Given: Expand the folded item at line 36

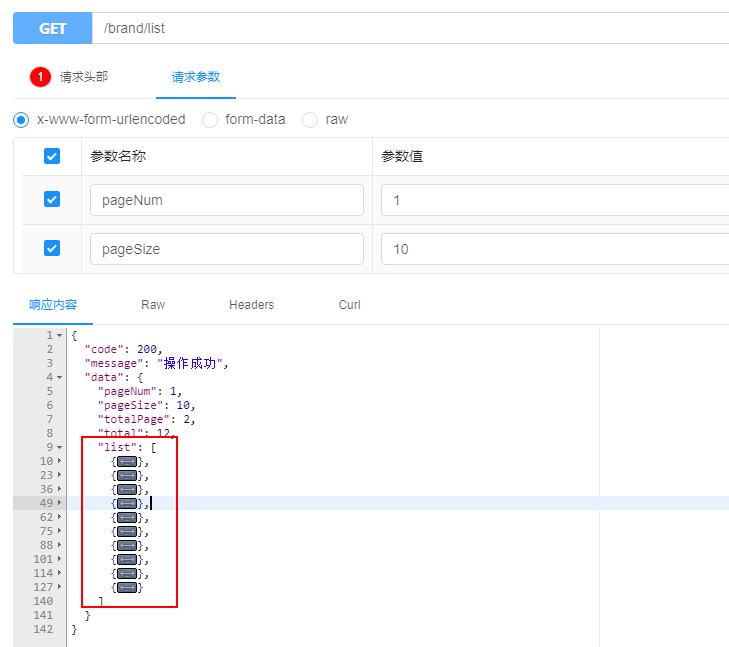Looking at the screenshot, I should pos(60,489).
